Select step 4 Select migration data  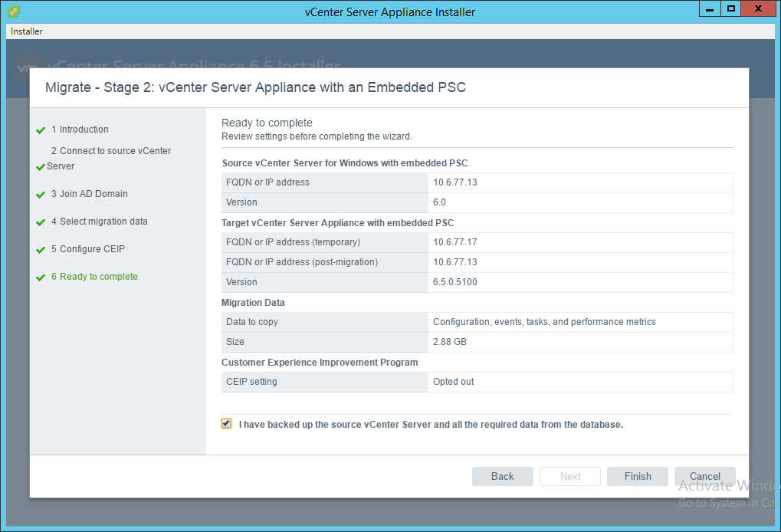click(99, 222)
